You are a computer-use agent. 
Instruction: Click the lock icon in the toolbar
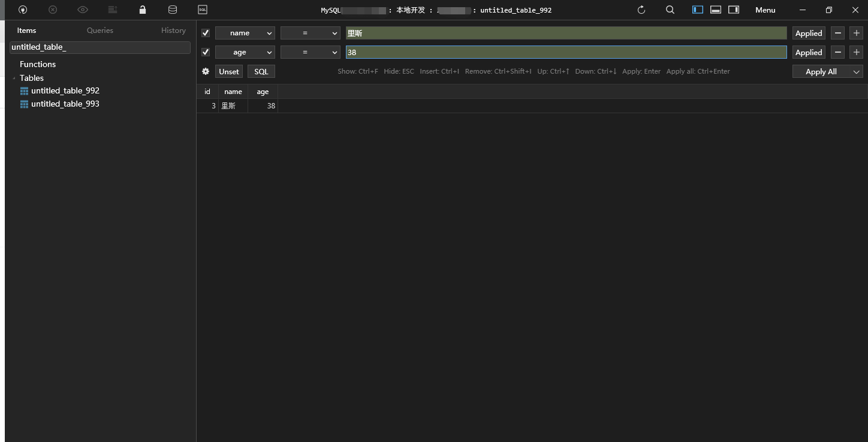(142, 10)
